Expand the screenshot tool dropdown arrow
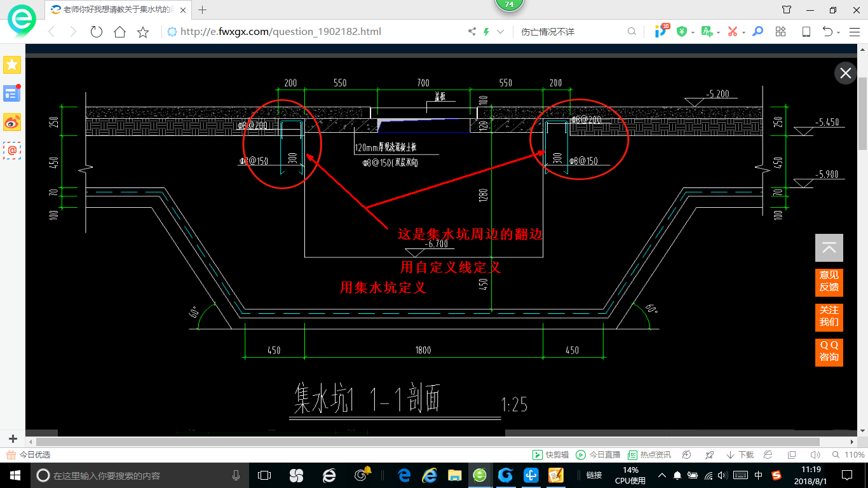868x488 pixels. (743, 32)
